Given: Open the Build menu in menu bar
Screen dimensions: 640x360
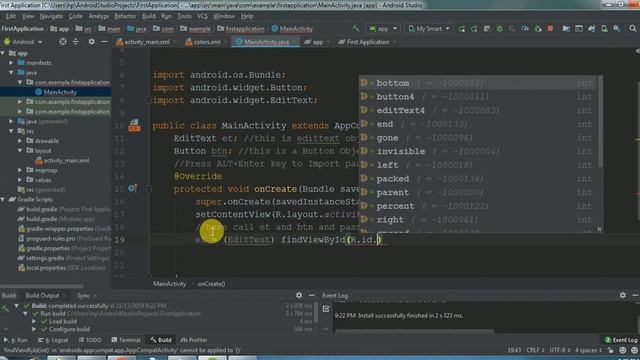Looking at the screenshot, I should tap(149, 16).
